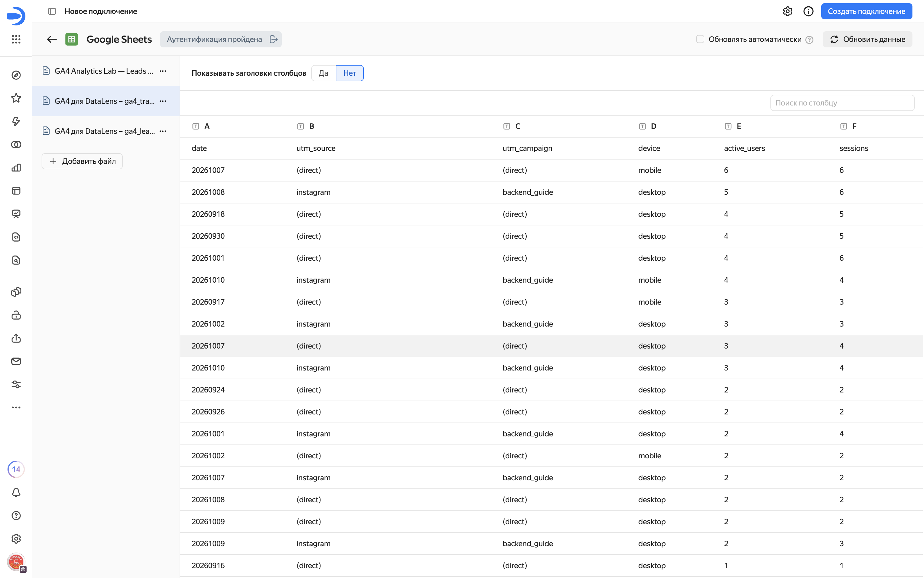This screenshot has width=924, height=578.
Task: Focus the 'Поиск по столбцу' search field
Action: pos(842,103)
